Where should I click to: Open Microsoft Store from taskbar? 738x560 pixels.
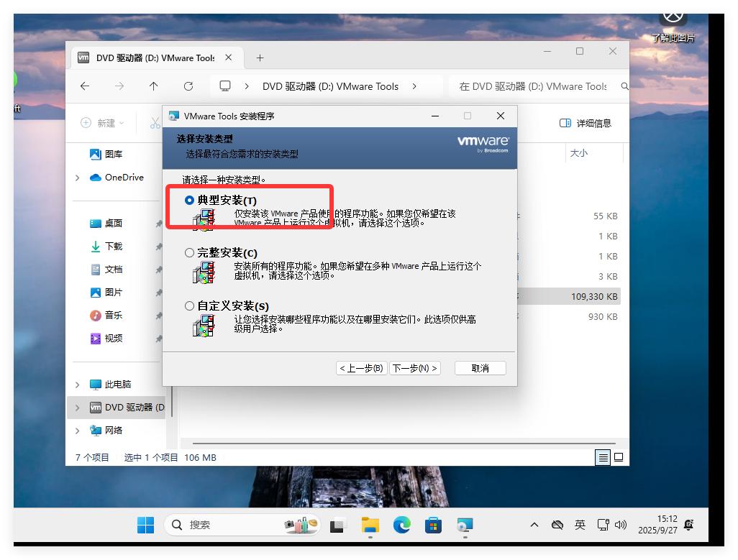(x=432, y=526)
